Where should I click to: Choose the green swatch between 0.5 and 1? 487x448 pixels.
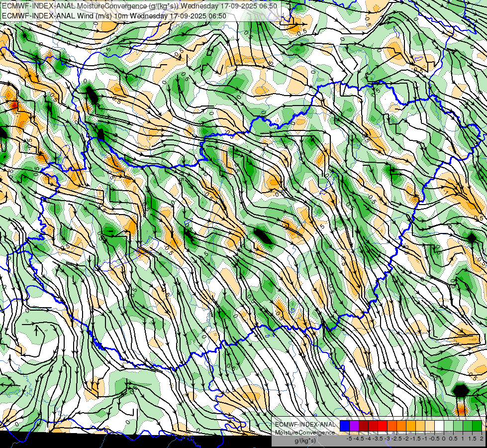coord(459,426)
